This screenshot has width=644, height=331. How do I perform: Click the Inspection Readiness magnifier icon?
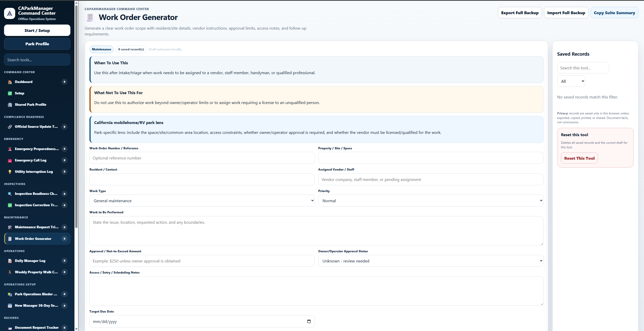coord(10,194)
